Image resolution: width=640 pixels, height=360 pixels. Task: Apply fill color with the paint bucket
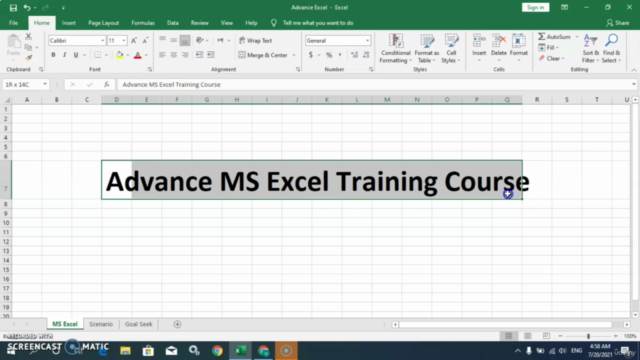coord(120,55)
